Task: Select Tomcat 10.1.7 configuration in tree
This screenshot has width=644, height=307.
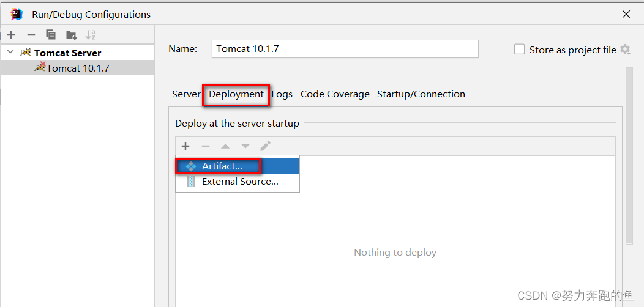Action: (78, 68)
